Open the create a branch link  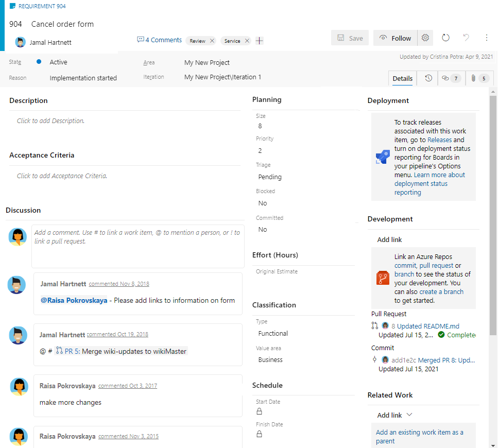[x=441, y=291]
